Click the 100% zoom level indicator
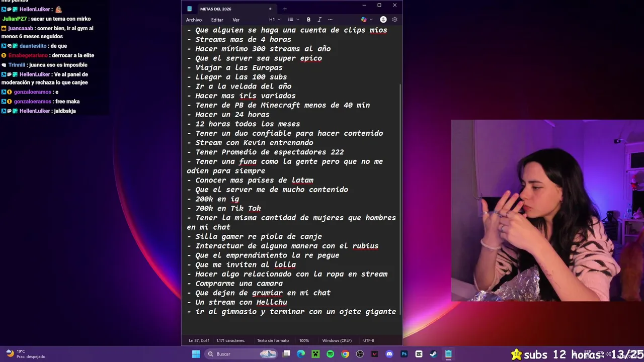The height and width of the screenshot is (362, 644). click(x=304, y=340)
